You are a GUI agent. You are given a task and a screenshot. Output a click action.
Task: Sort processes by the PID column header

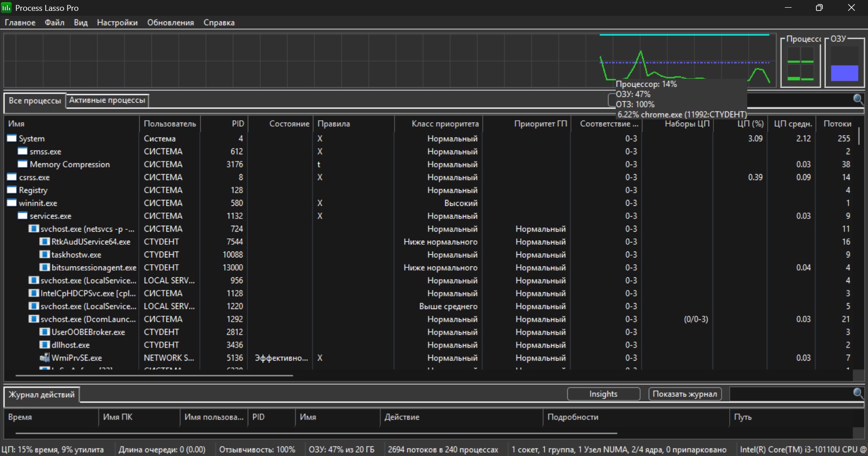tap(237, 123)
